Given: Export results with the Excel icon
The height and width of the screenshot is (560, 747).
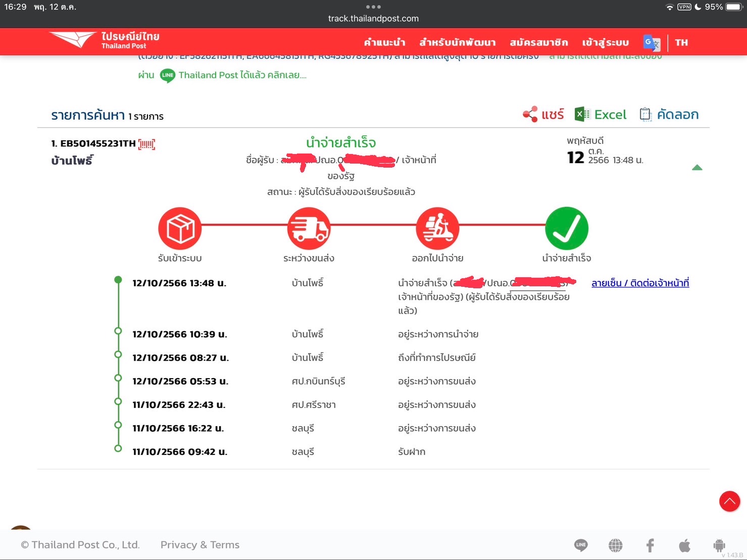Looking at the screenshot, I should tap(582, 114).
